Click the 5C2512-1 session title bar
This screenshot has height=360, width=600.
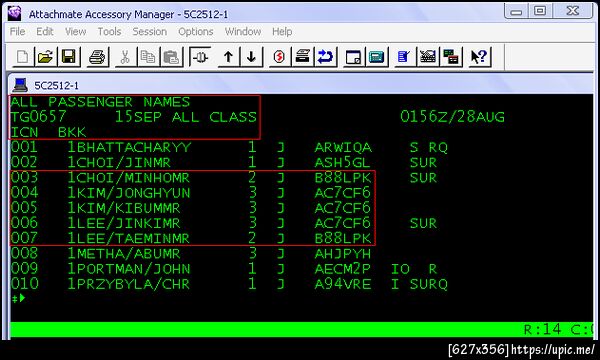pyautogui.click(x=300, y=85)
